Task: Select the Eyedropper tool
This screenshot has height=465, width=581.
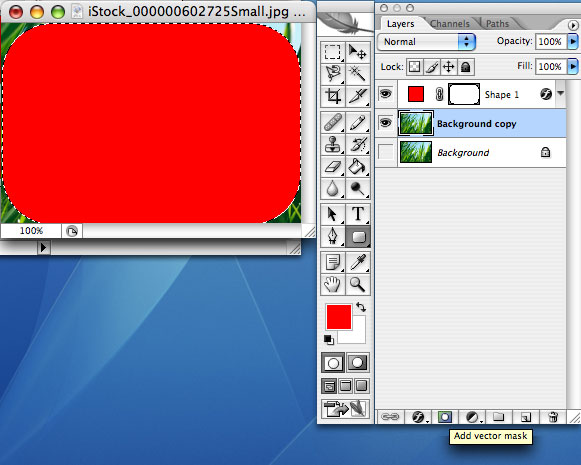Action: click(x=358, y=262)
